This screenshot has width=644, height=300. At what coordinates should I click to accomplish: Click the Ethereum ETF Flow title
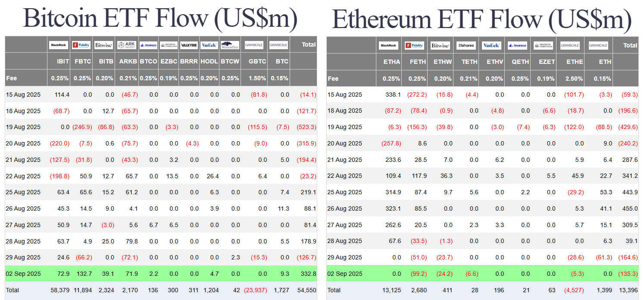(x=482, y=19)
